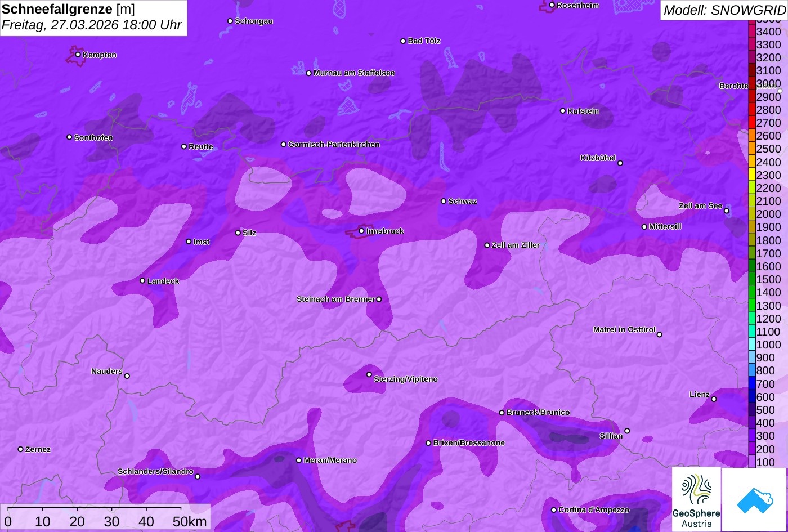
Task: Click the Garmisch-Partenkirchen marker dot
Action: point(284,144)
